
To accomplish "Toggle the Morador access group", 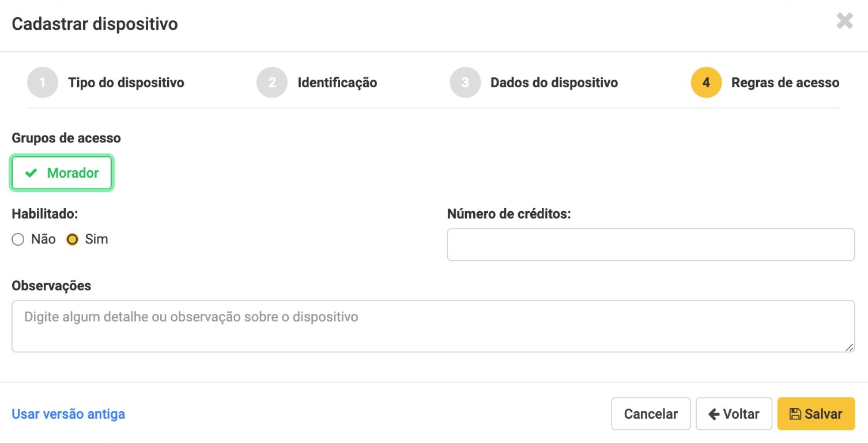I will click(x=61, y=173).
